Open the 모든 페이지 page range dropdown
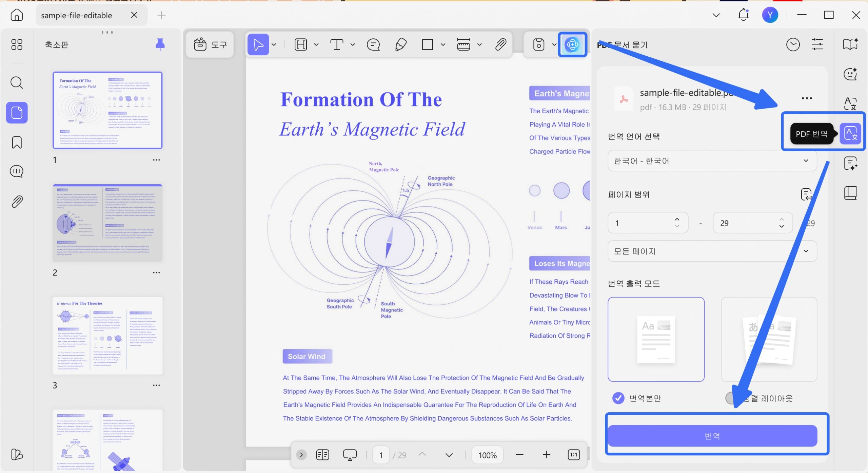This screenshot has width=868, height=473. pyautogui.click(x=712, y=251)
